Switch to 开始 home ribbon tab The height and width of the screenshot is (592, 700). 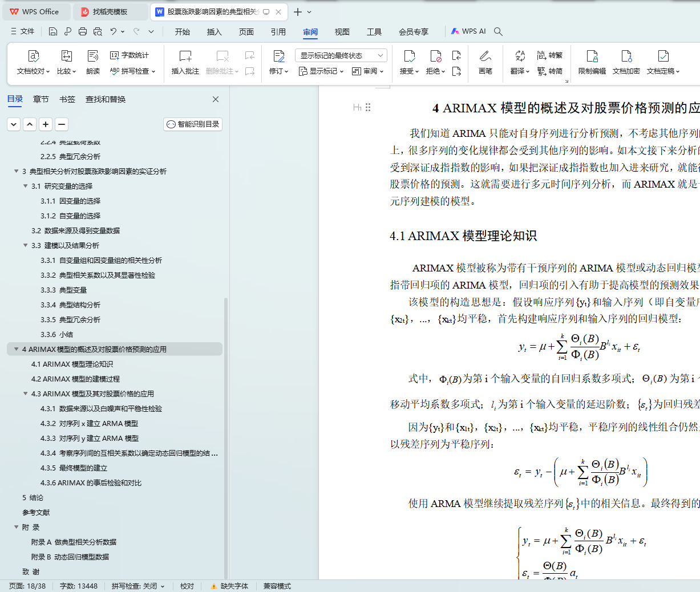tap(183, 32)
